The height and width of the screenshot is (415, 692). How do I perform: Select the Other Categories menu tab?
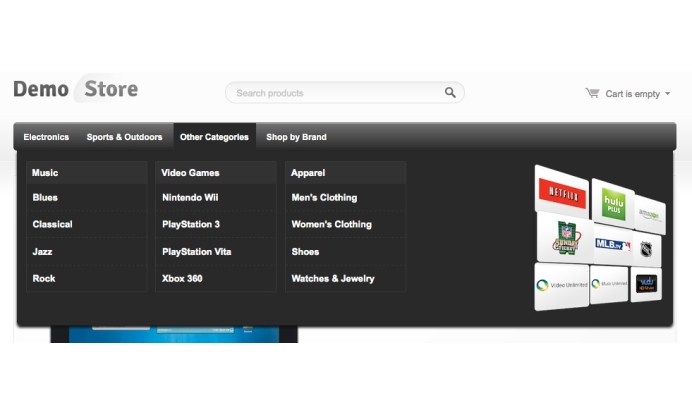click(x=214, y=137)
